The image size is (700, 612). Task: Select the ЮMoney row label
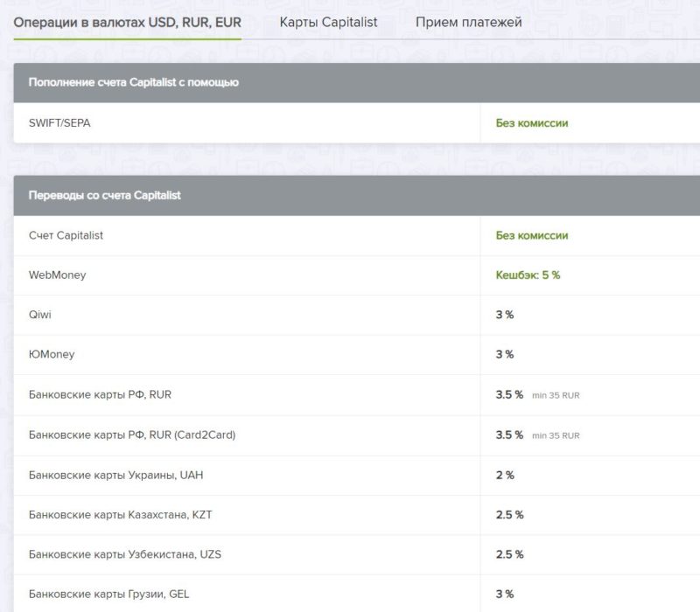[52, 355]
